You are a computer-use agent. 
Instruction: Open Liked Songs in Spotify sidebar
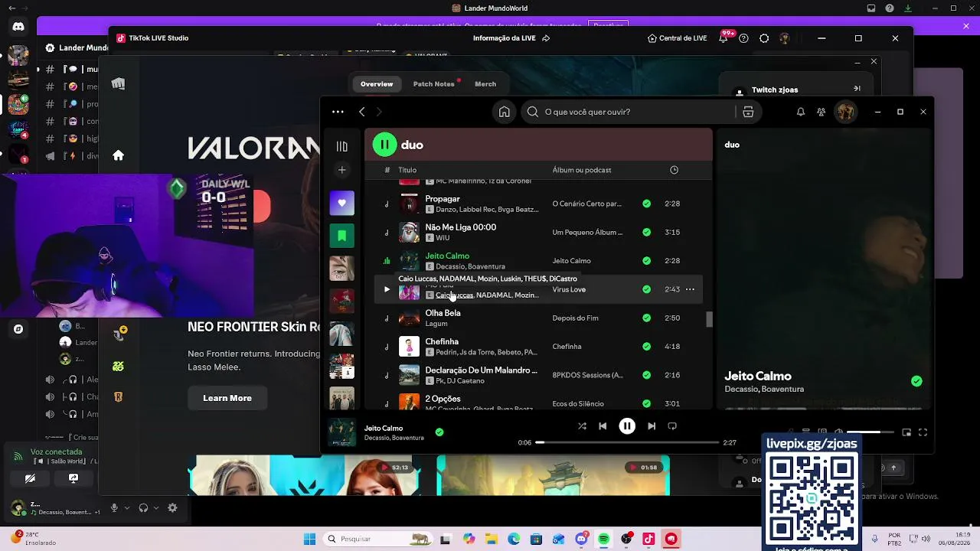tap(341, 203)
